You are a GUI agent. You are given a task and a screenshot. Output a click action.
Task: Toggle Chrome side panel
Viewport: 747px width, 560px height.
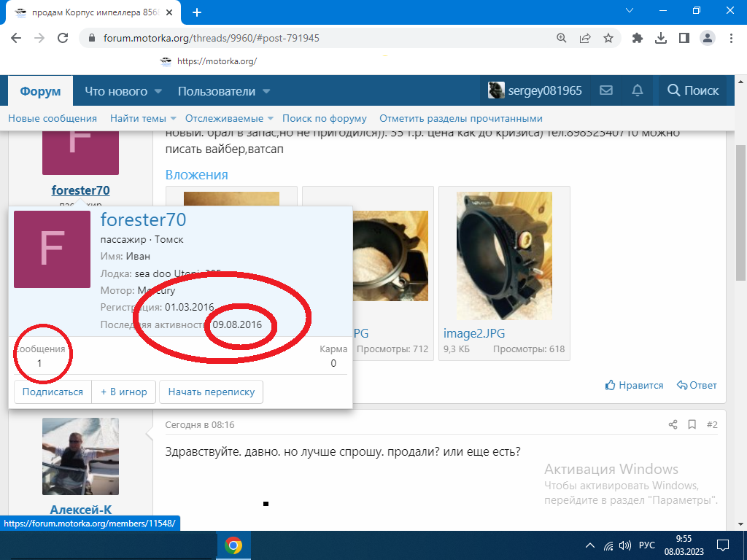click(x=684, y=38)
